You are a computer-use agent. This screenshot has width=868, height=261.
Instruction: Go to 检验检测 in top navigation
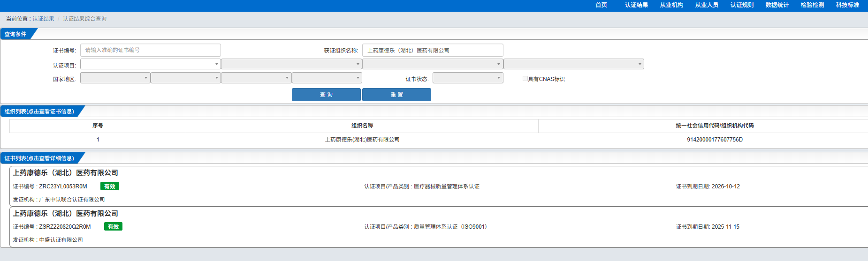812,5
